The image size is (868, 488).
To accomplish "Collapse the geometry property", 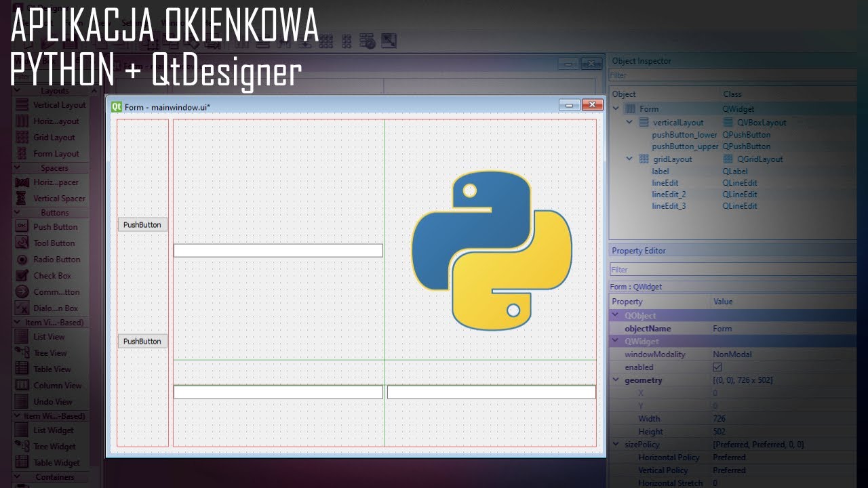I will click(x=616, y=380).
